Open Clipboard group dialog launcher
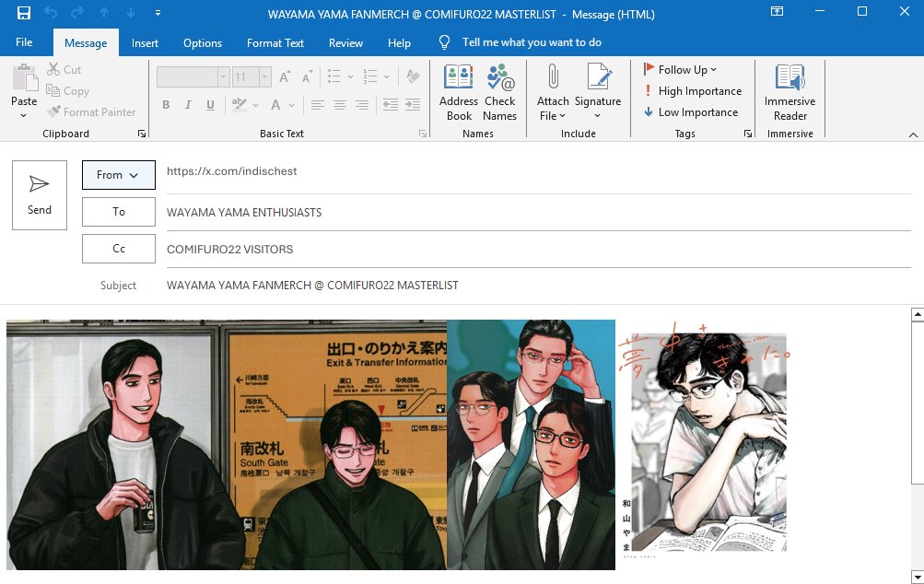Image resolution: width=924 pixels, height=584 pixels. point(142,134)
